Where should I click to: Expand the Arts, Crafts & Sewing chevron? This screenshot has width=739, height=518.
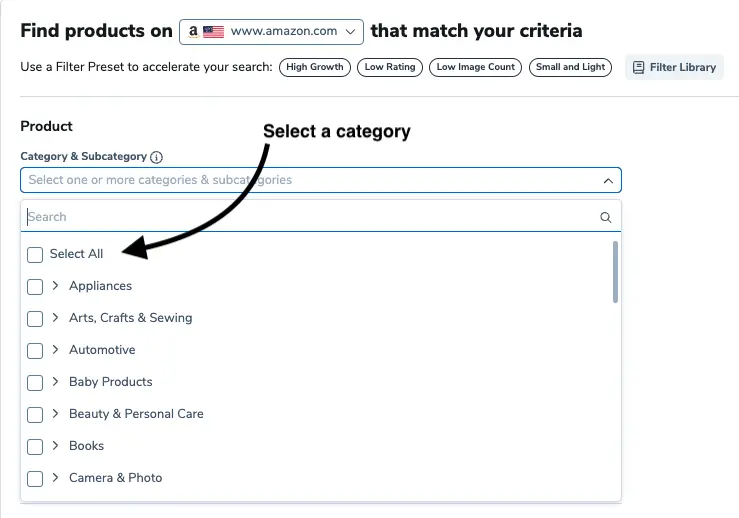point(56,318)
